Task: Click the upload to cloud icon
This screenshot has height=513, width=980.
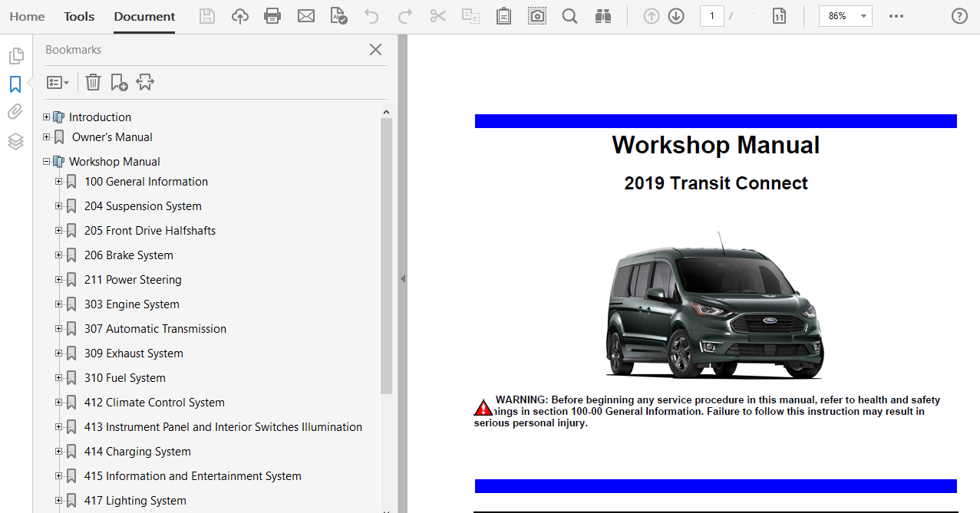Action: (240, 16)
